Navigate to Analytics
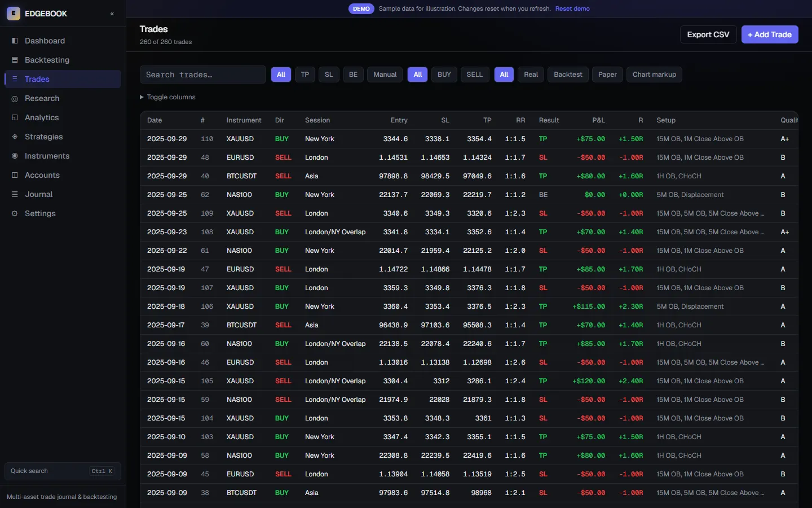 pos(63,117)
